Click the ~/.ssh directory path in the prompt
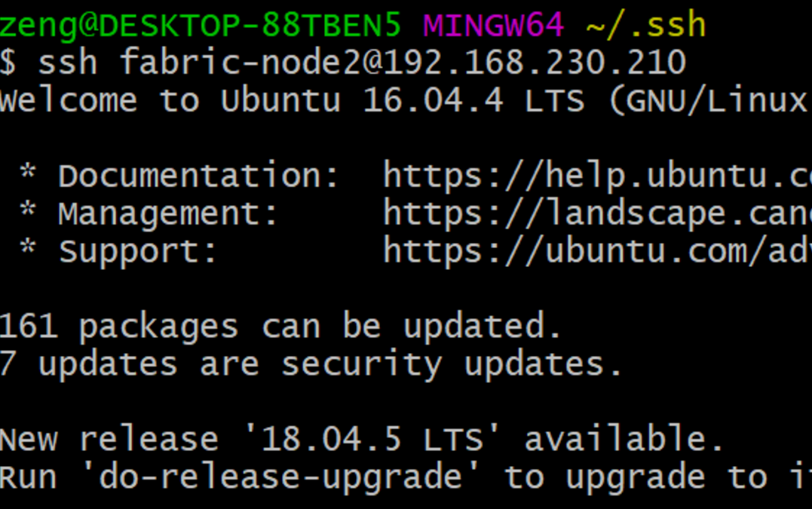 pos(645,25)
